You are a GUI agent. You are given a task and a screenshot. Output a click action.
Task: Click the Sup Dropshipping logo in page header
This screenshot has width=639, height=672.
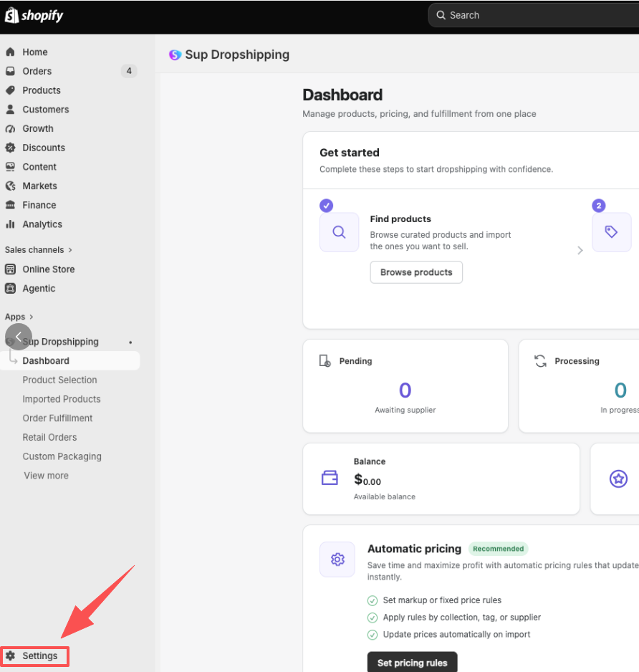coord(175,55)
